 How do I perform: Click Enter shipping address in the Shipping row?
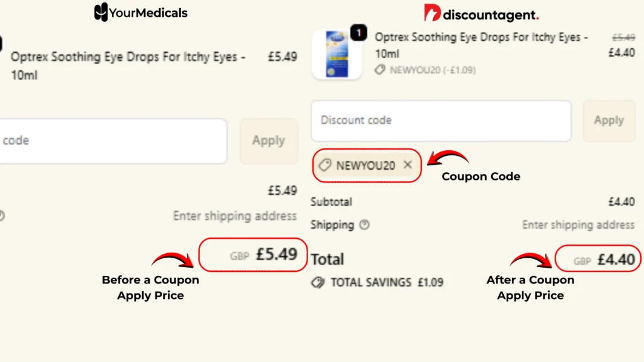(578, 225)
